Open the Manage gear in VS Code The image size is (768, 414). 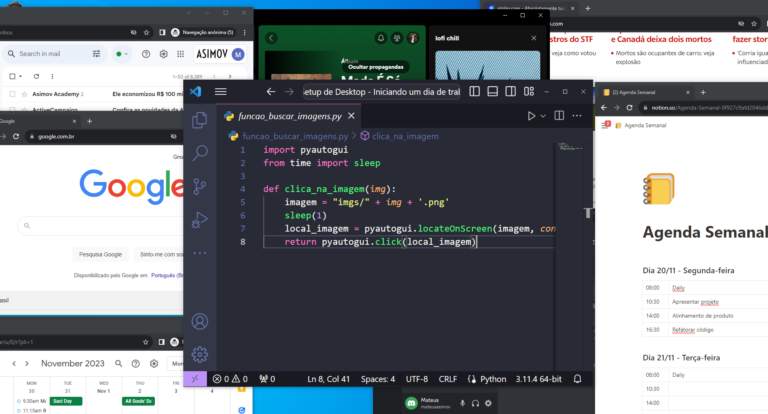(200, 354)
